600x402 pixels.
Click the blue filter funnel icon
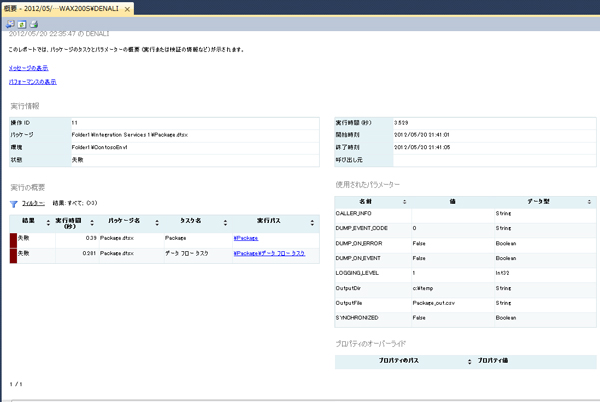tap(14, 204)
